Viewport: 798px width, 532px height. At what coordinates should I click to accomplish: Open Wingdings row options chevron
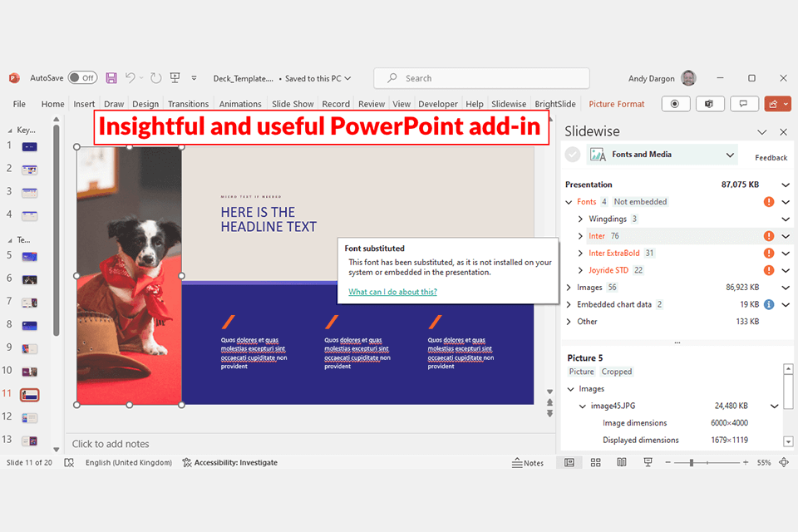click(x=786, y=219)
